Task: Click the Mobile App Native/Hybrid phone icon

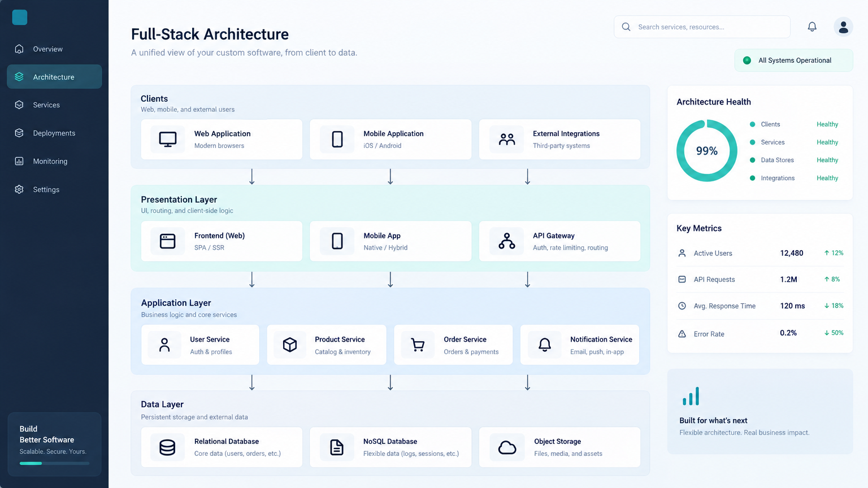Action: point(337,241)
